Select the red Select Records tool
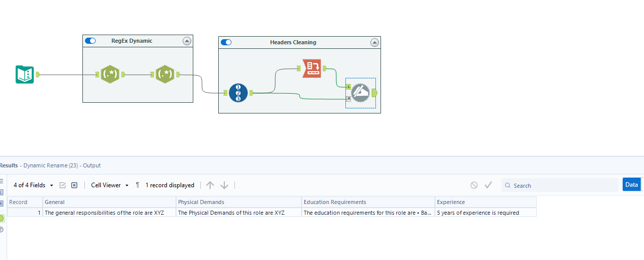Screen dimensions: 644x260 (311, 68)
